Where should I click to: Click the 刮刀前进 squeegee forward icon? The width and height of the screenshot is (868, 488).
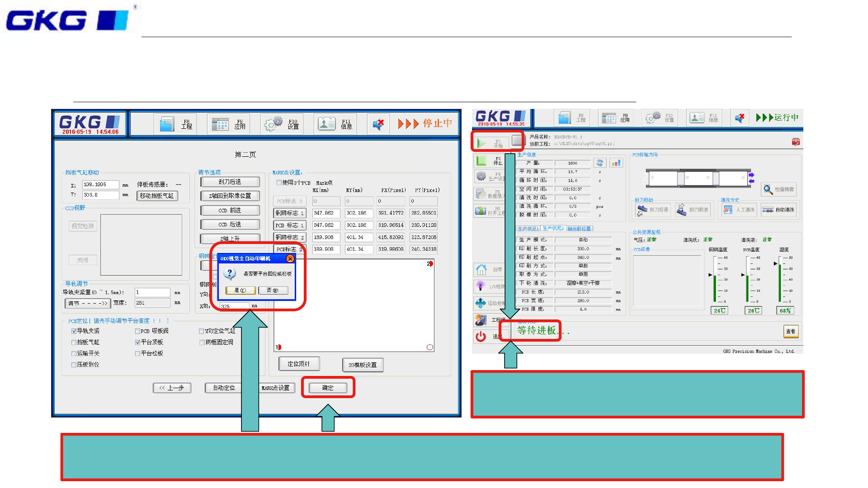click(682, 210)
